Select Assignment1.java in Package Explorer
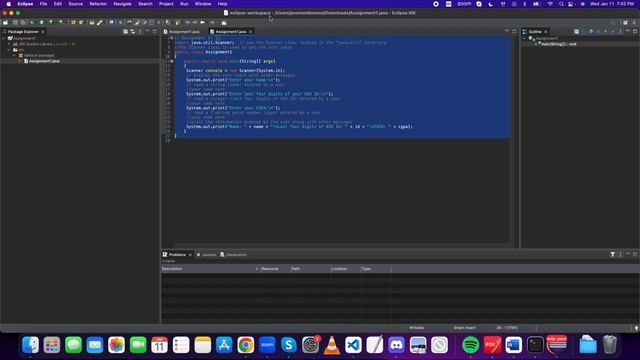Viewport: 640px width, 360px height. (44, 61)
